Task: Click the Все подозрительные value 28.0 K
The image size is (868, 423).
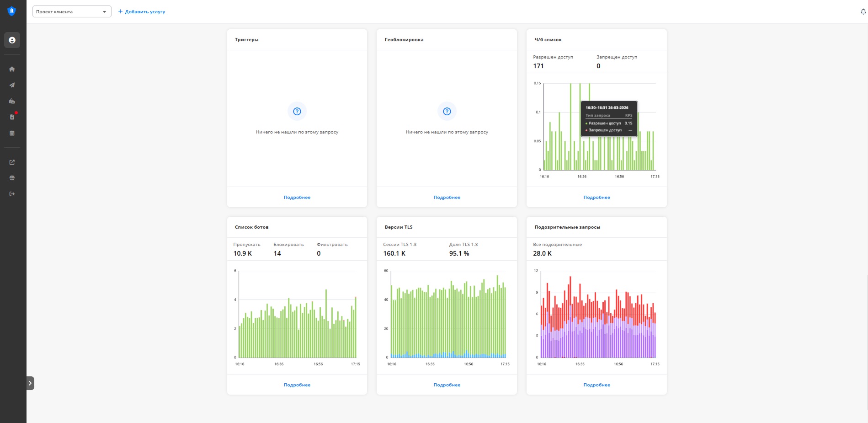Action: click(543, 253)
